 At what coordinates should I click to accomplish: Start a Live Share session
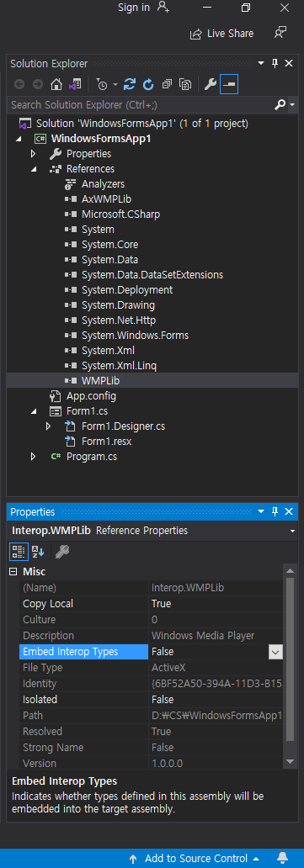tap(222, 34)
